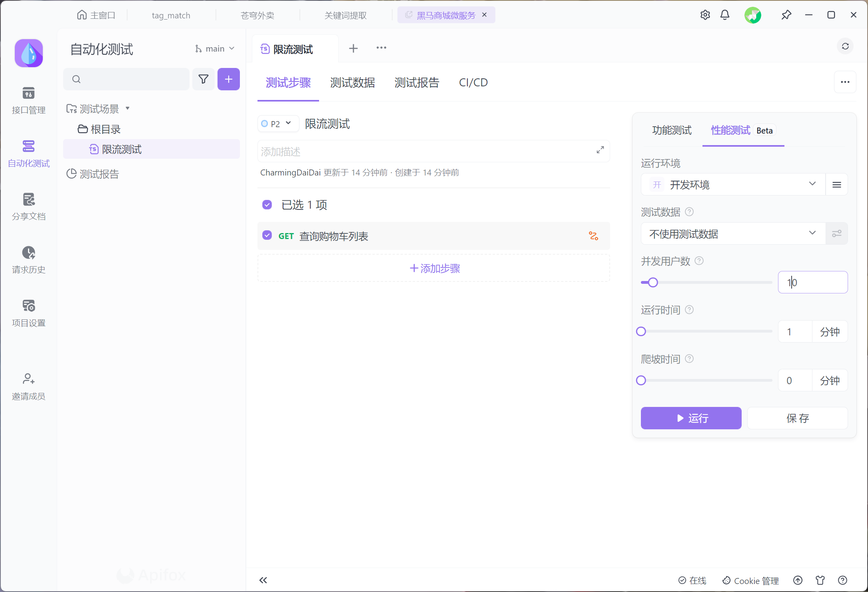Open 请求历史 in the sidebar
The height and width of the screenshot is (592, 868).
(28, 259)
